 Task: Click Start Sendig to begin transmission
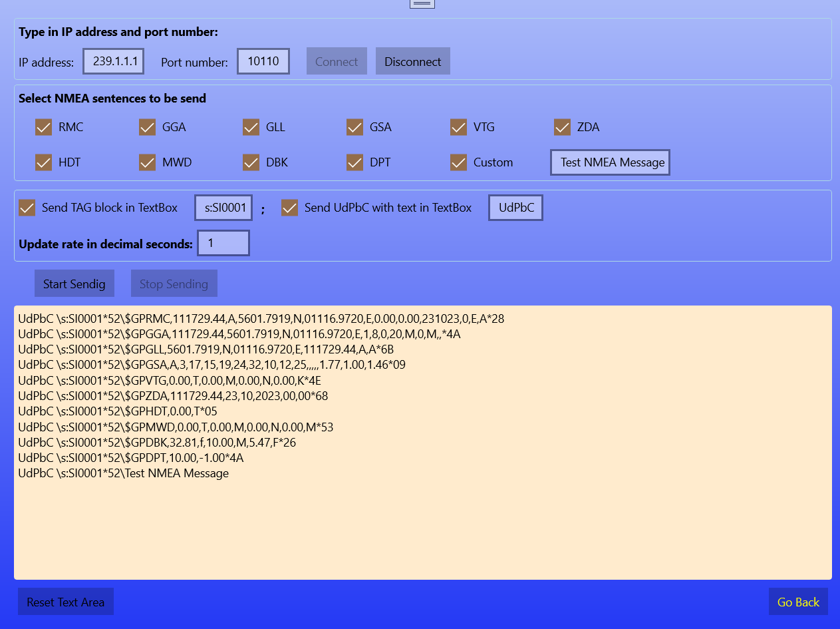(74, 283)
